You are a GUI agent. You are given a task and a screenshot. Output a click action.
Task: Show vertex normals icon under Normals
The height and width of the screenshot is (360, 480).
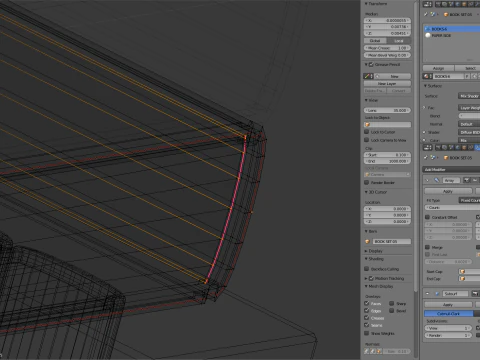(367, 351)
